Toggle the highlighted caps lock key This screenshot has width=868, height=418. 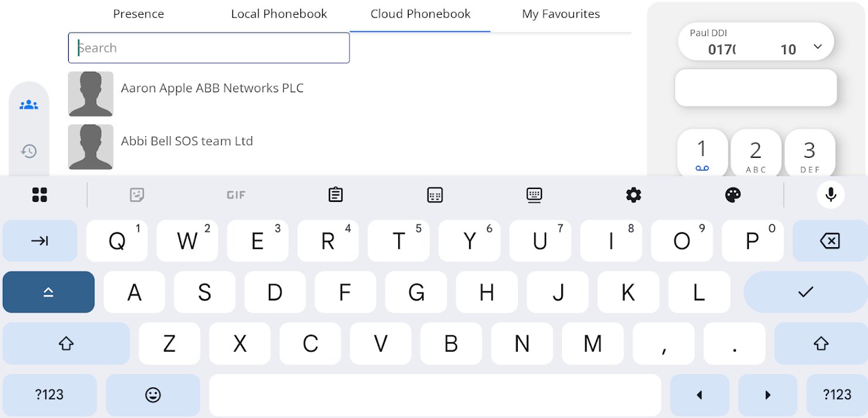pyautogui.click(x=48, y=292)
